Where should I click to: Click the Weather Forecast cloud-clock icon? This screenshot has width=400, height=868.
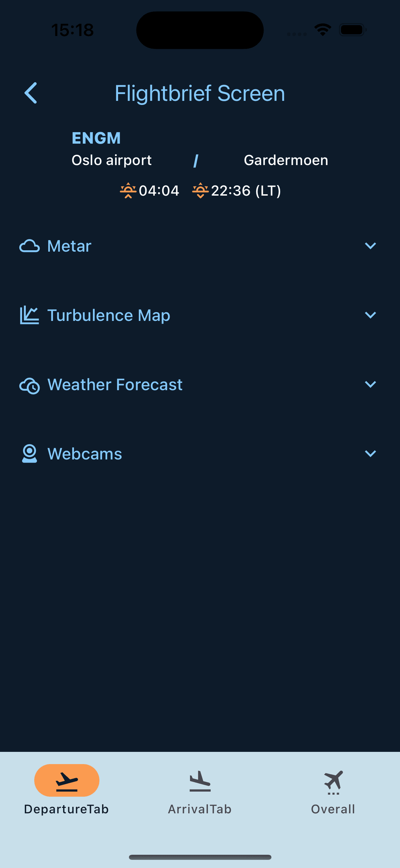(30, 385)
